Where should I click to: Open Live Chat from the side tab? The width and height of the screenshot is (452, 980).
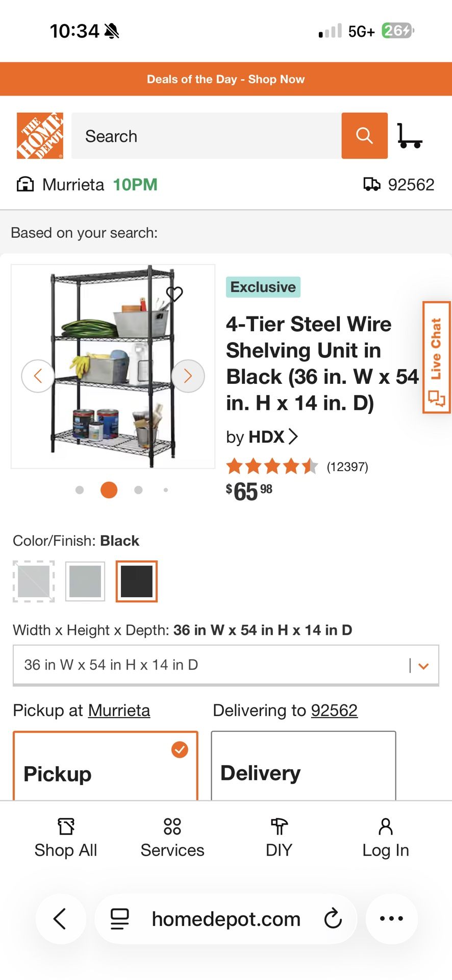436,357
